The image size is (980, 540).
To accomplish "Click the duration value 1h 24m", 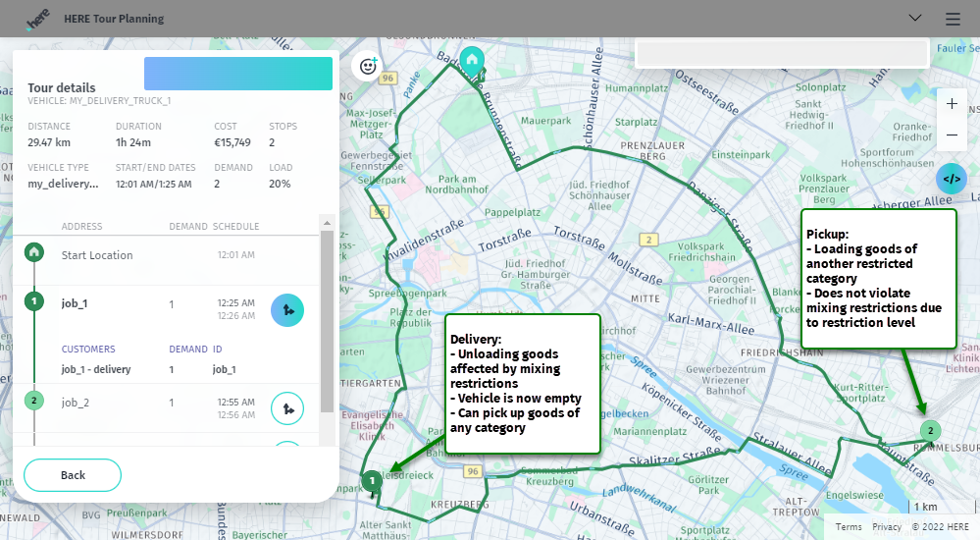I will pyautogui.click(x=133, y=142).
